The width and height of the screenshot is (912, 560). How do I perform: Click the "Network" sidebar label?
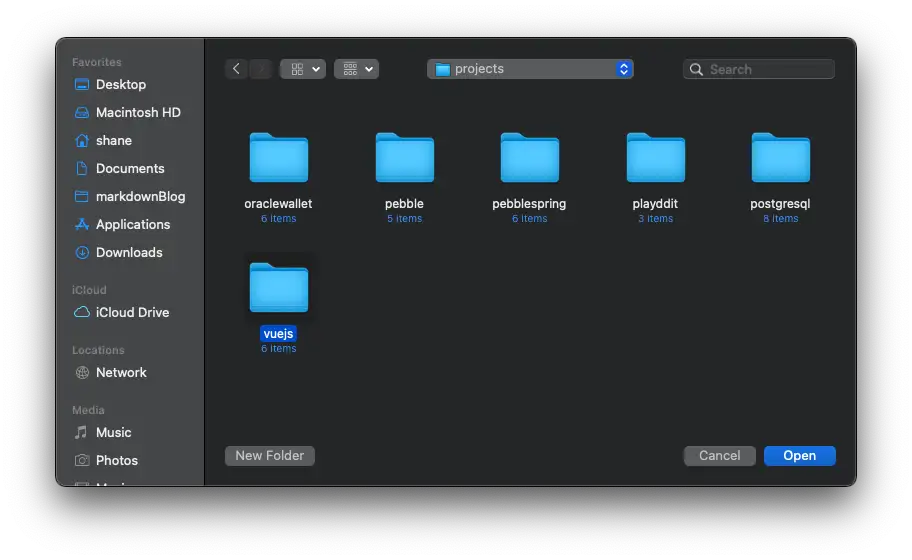[x=122, y=372]
